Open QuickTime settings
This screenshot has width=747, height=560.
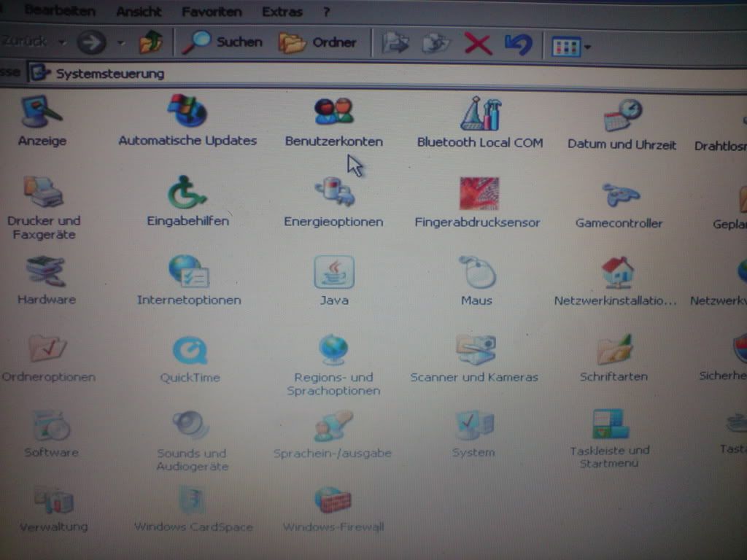coord(190,359)
